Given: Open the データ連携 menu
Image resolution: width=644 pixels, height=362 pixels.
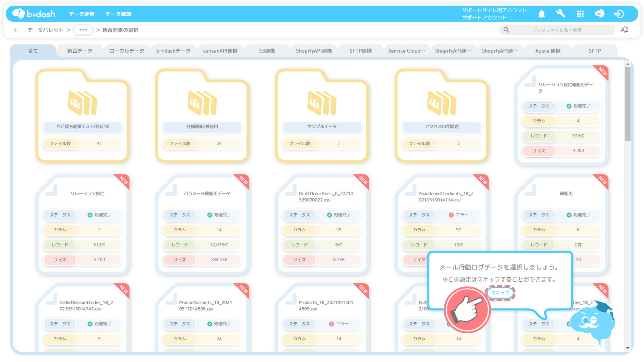Looking at the screenshot, I should tap(81, 14).
